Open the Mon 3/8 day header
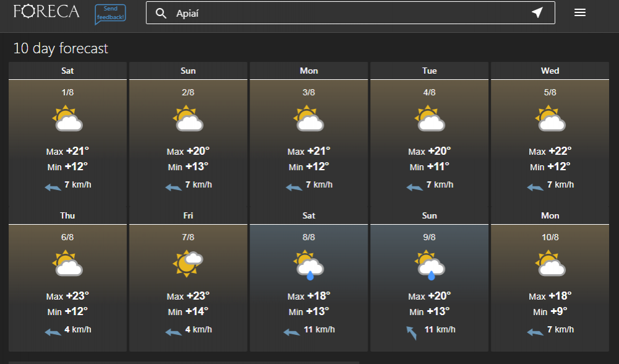619x364 pixels. pos(309,71)
